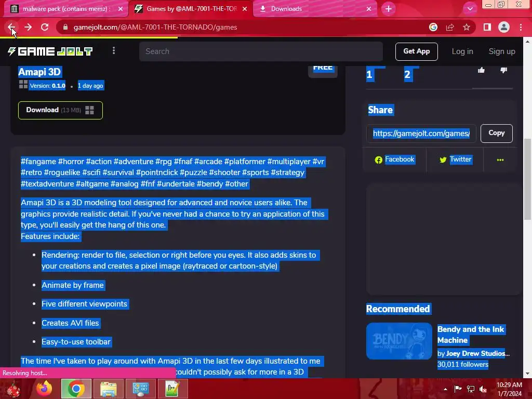Click the scrollbar up arrow
The image size is (532, 399).
tap(527, 42)
